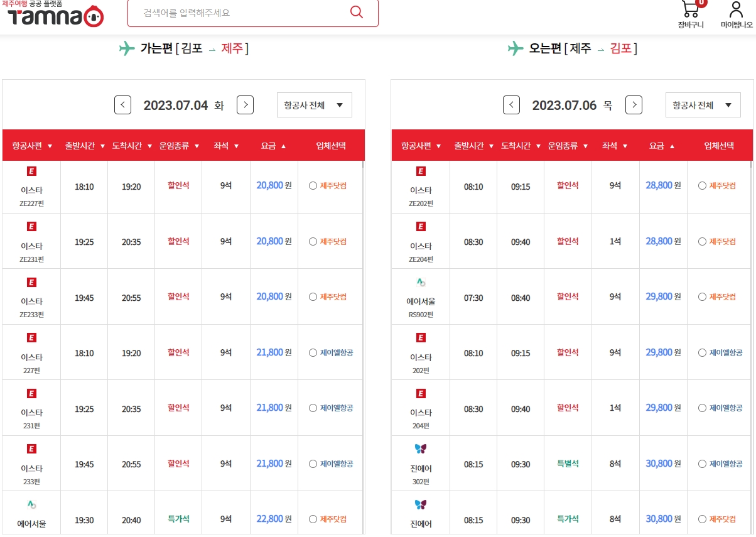This screenshot has height=537, width=756.
Task: Click the Eastar logo for outbound flight ZE231편
Action: tap(31, 226)
